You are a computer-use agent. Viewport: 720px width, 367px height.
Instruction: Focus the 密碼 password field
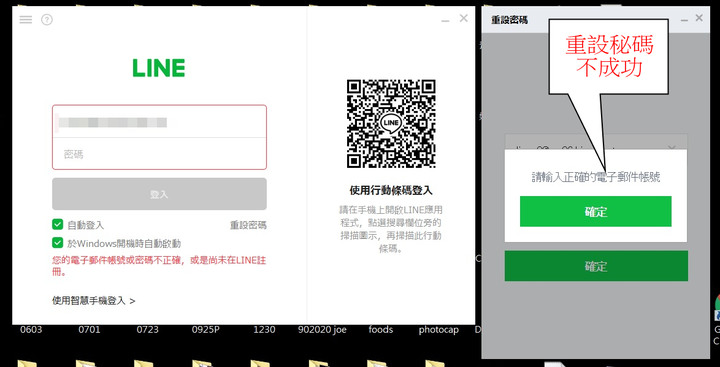(x=159, y=154)
